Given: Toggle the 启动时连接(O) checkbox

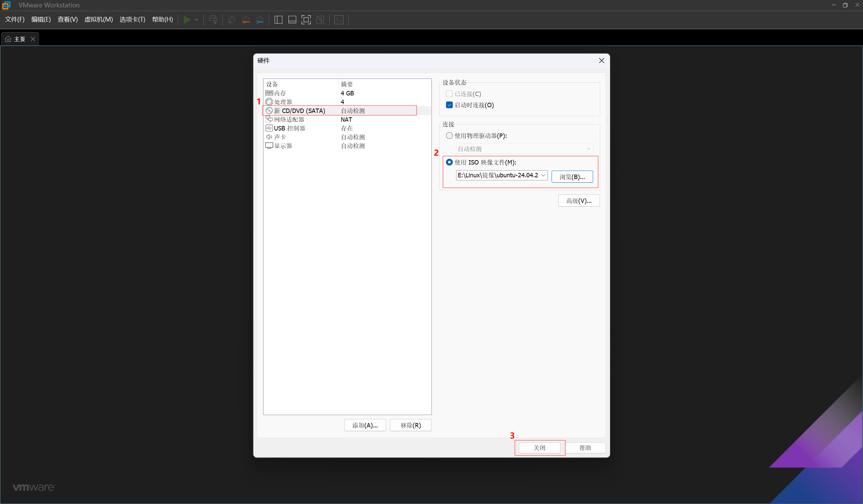Looking at the screenshot, I should tap(449, 105).
